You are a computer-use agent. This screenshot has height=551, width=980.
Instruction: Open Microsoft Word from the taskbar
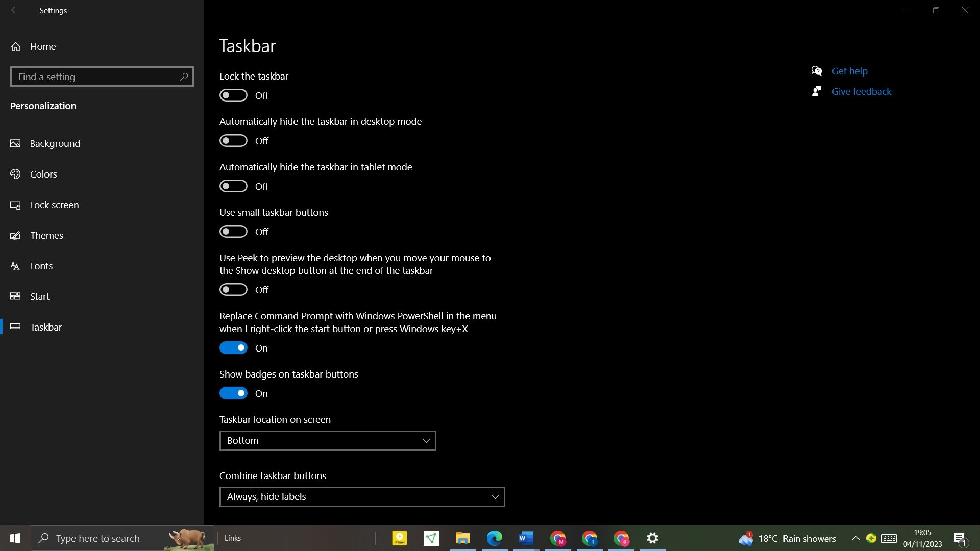coord(526,538)
